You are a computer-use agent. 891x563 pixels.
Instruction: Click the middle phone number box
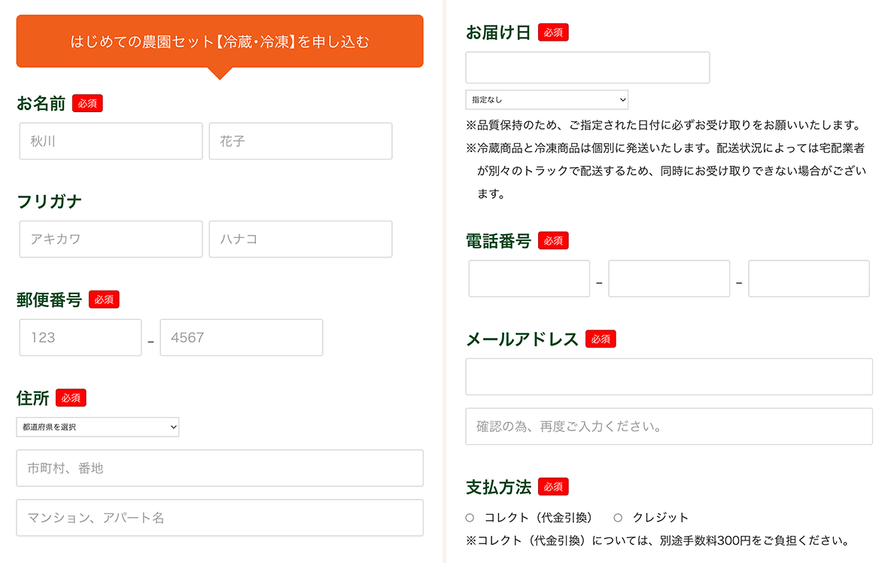[x=669, y=279]
